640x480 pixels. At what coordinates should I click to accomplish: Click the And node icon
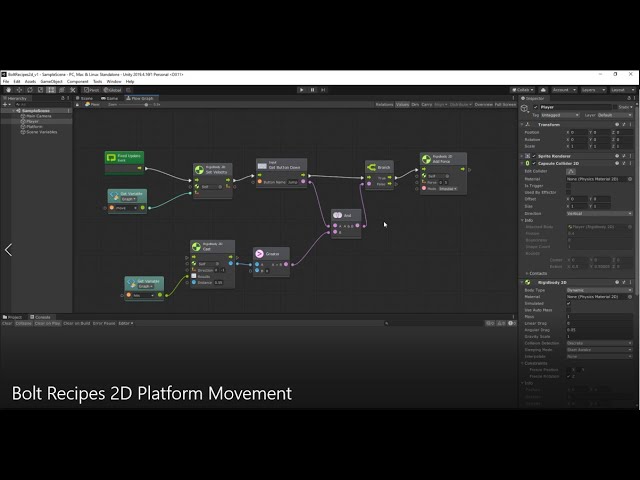pyautogui.click(x=337, y=215)
